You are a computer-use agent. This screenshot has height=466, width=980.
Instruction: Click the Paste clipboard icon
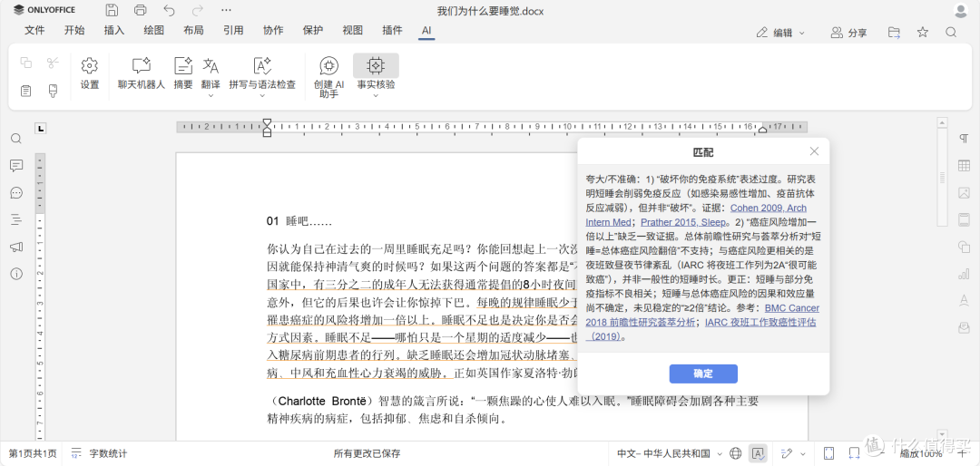pyautogui.click(x=25, y=92)
